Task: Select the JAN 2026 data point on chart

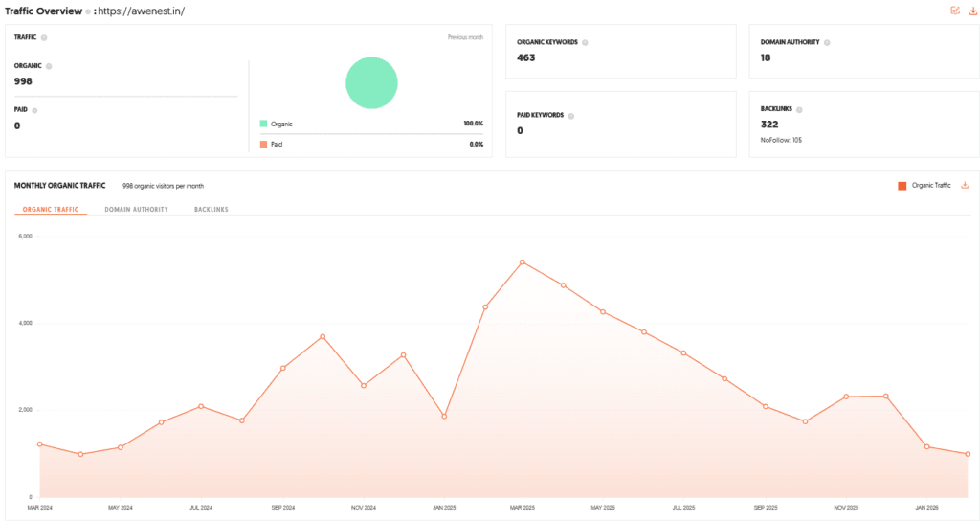Action: pyautogui.click(x=926, y=447)
